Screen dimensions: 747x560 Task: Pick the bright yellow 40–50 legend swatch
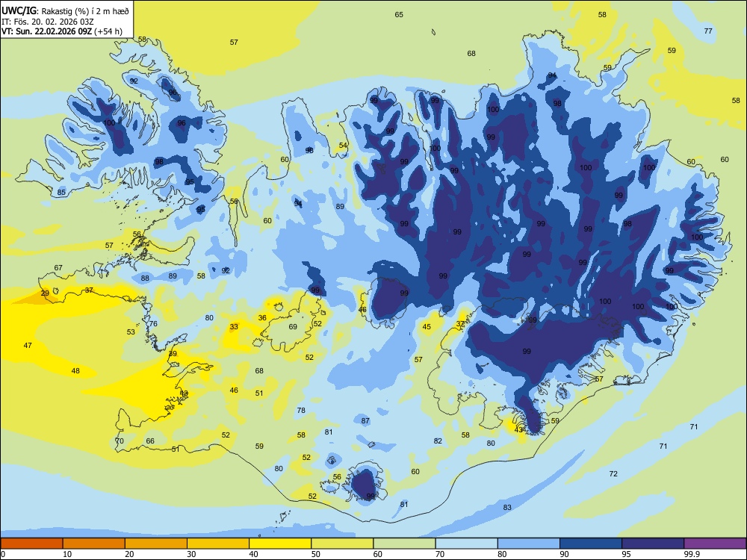tap(280, 544)
